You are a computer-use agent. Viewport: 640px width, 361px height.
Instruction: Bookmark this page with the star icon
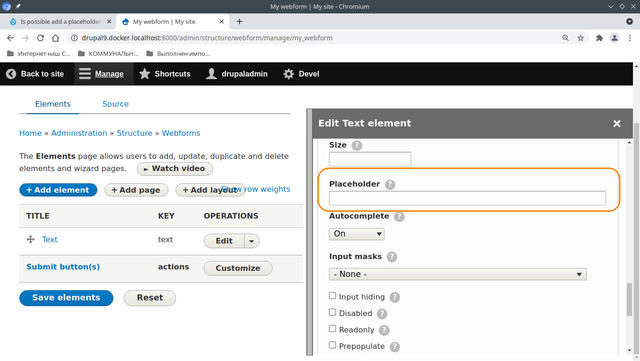tap(580, 38)
